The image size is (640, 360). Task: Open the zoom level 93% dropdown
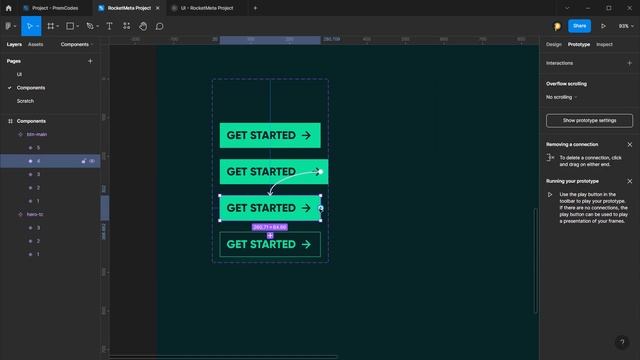[x=626, y=26]
